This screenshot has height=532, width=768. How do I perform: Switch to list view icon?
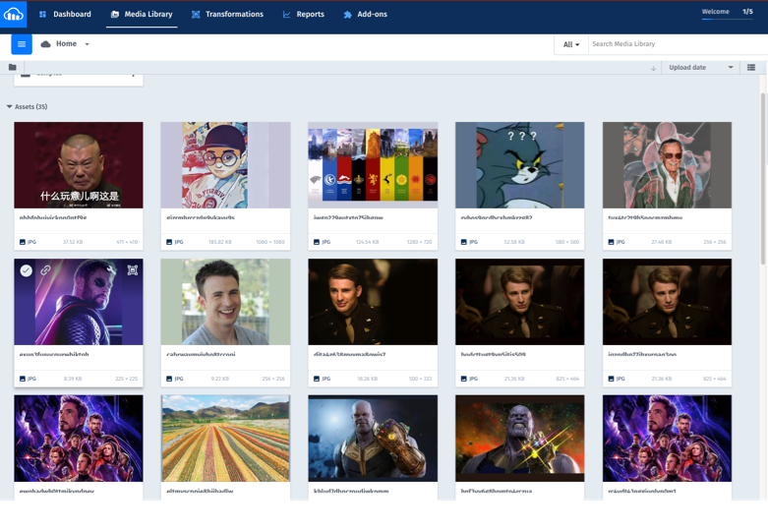(751, 68)
